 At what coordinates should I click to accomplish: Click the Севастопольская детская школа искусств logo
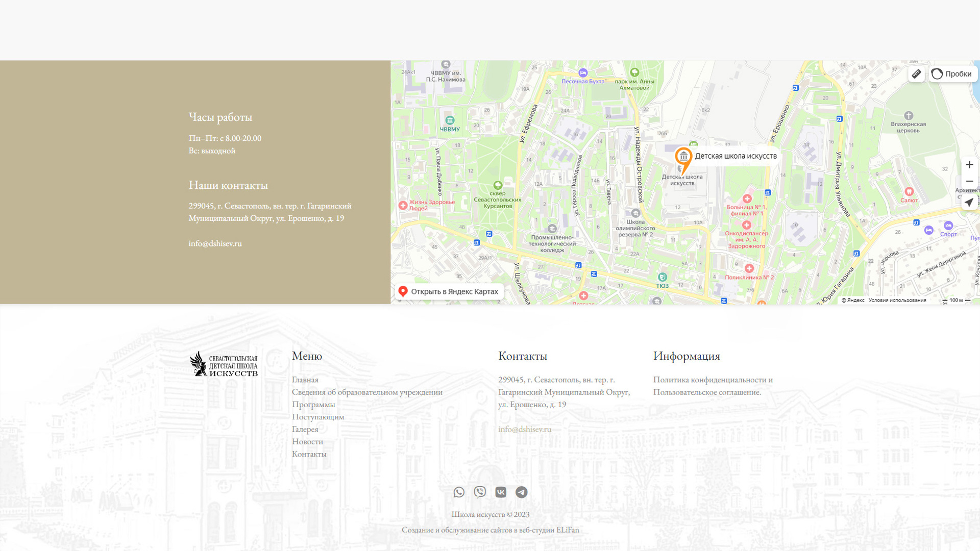pyautogui.click(x=224, y=364)
